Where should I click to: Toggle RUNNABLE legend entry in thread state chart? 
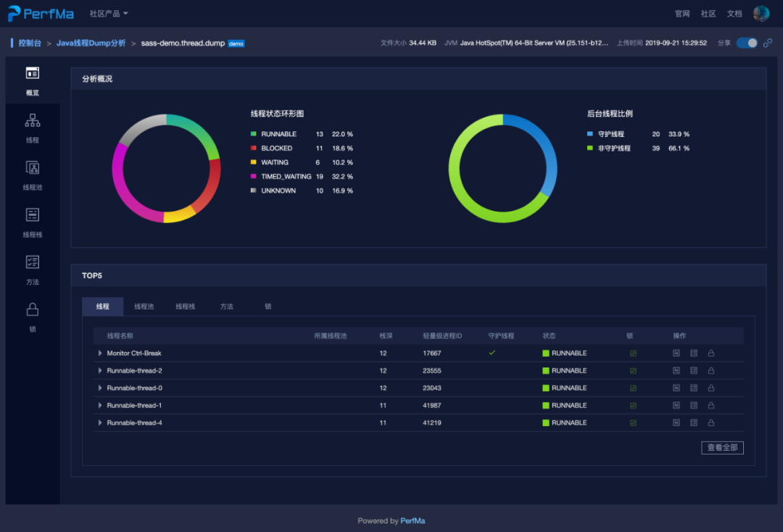point(301,134)
